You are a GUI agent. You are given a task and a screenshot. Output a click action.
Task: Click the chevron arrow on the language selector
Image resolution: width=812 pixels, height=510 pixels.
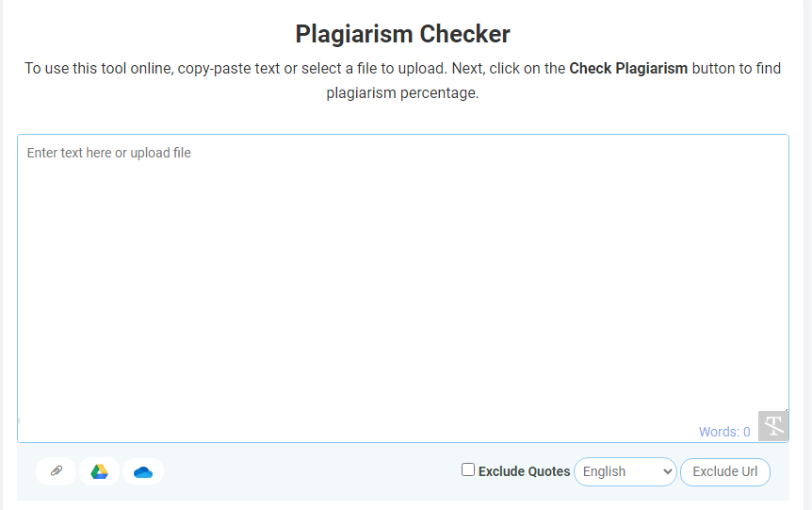(668, 471)
